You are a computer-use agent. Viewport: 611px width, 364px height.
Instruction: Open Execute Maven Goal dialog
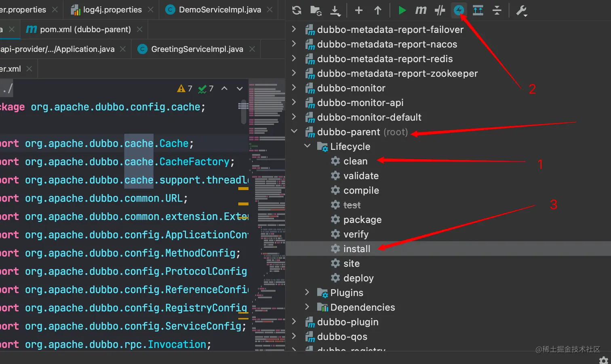click(421, 10)
